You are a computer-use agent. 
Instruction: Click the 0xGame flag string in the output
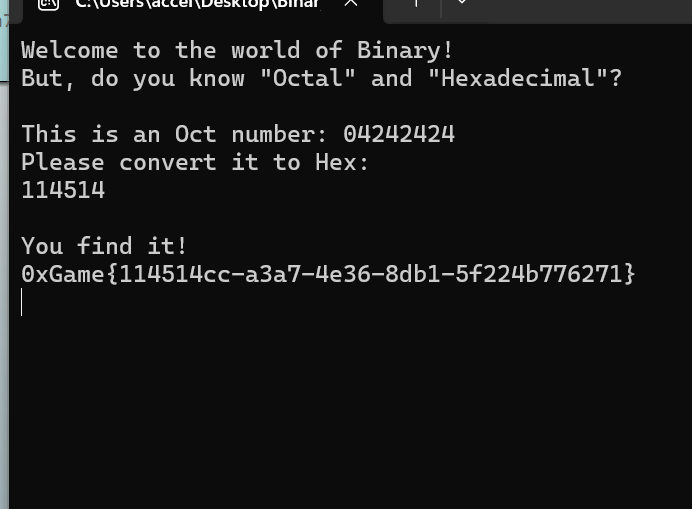pos(328,274)
